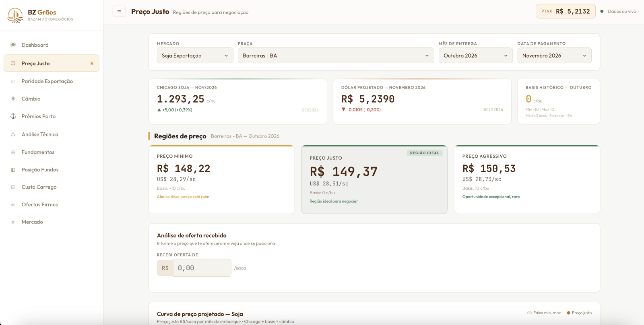Click the Prêmios Porto anchor icon
This screenshot has height=325, width=644.
tap(13, 116)
